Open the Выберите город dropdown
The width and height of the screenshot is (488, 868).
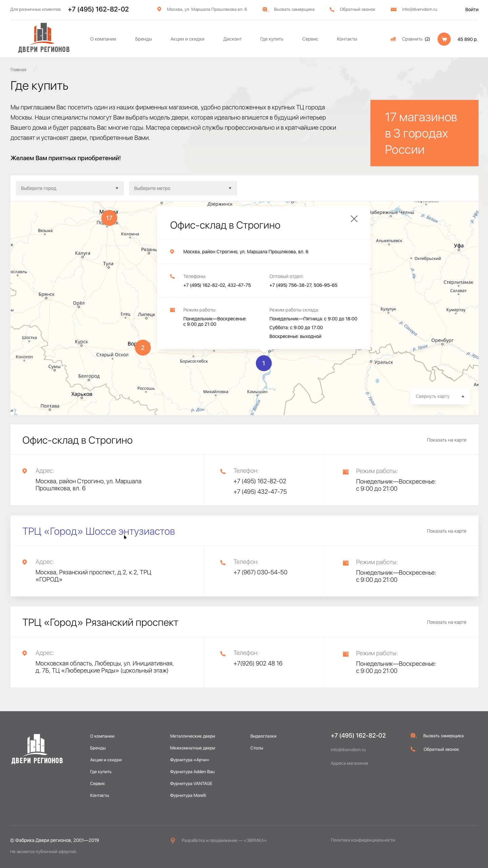[70, 188]
